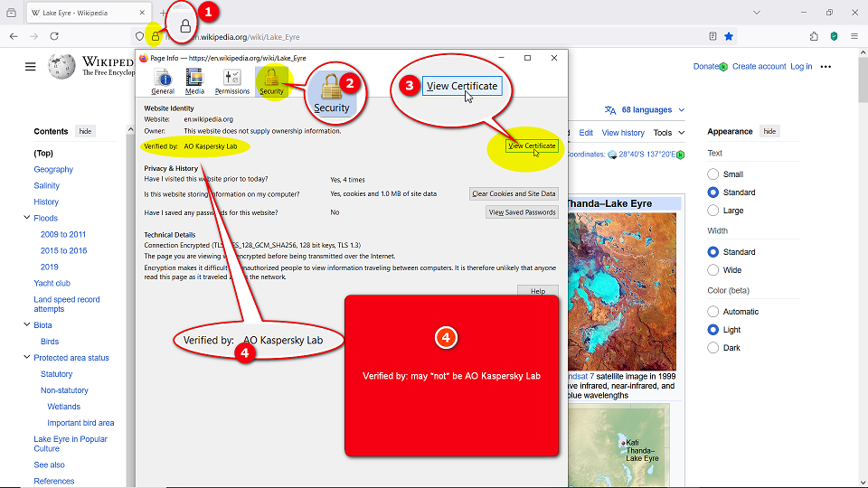
Task: Close the Page Info dialog
Action: pos(554,58)
